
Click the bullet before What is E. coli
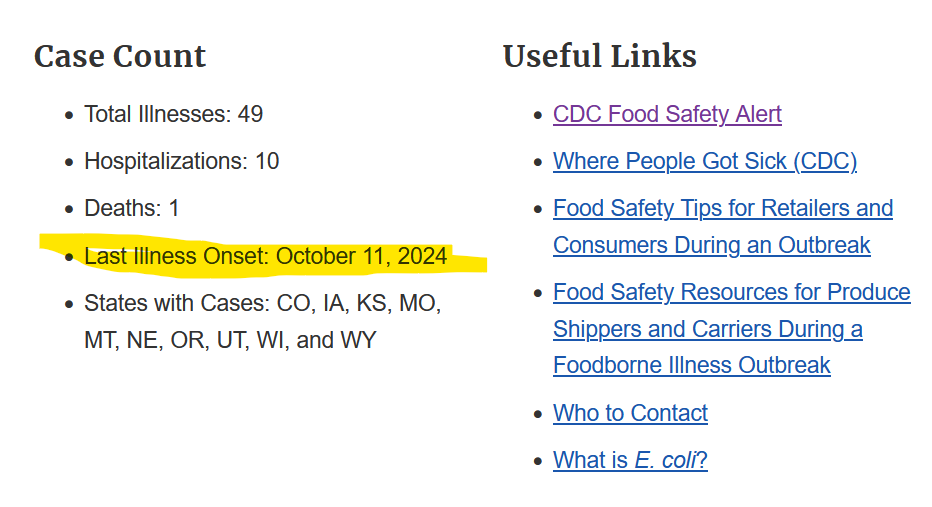point(538,461)
